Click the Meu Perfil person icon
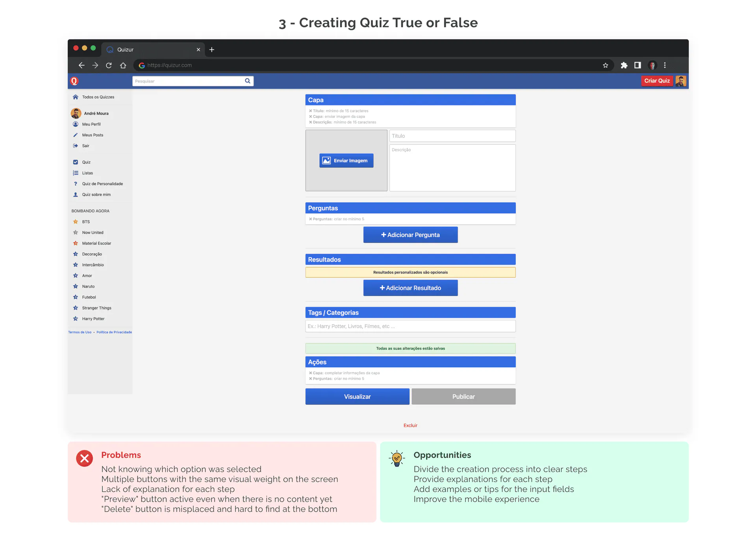Image resolution: width=756 pixels, height=537 pixels. click(76, 124)
